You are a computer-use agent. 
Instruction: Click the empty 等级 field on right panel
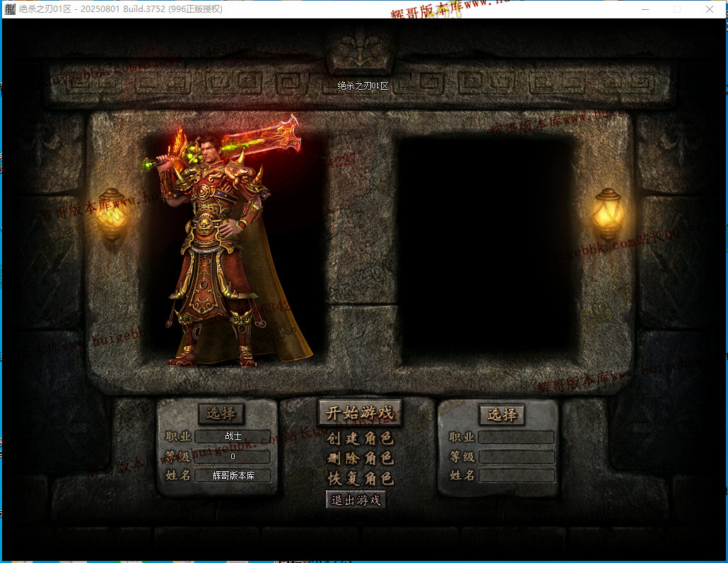tap(516, 457)
